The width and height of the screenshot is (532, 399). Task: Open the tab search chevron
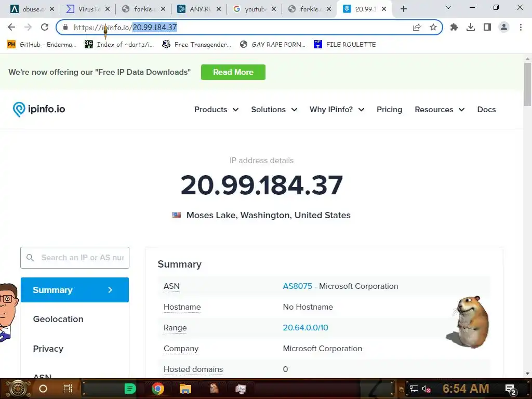(448, 7)
